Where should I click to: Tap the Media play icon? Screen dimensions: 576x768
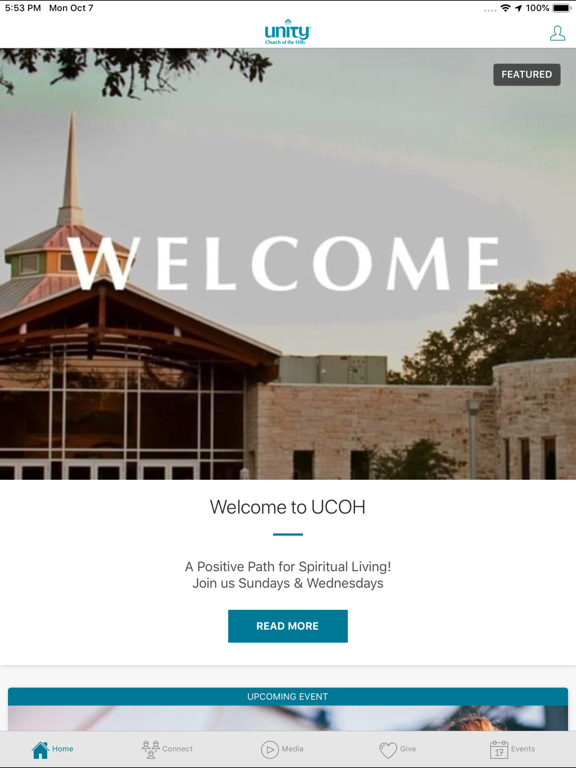click(269, 749)
